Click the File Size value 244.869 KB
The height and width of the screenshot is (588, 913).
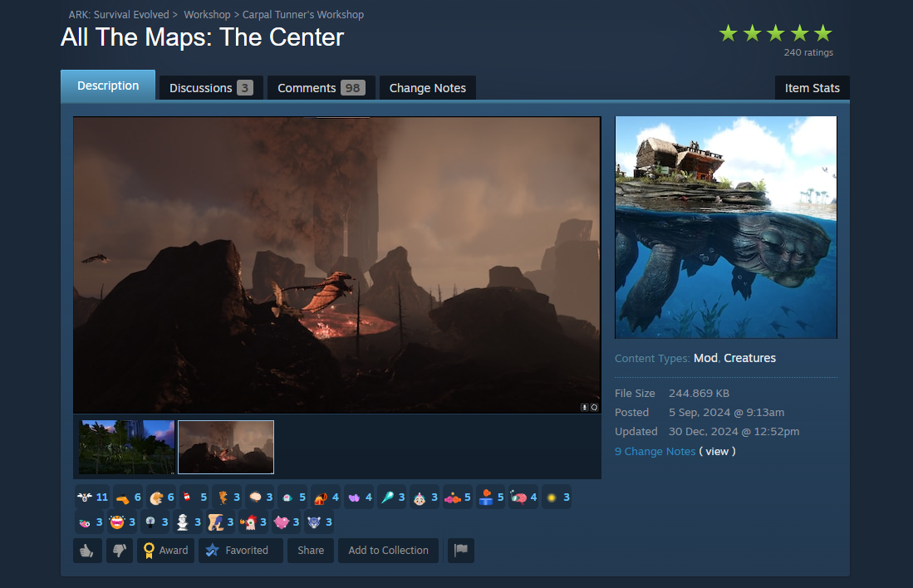[699, 394]
